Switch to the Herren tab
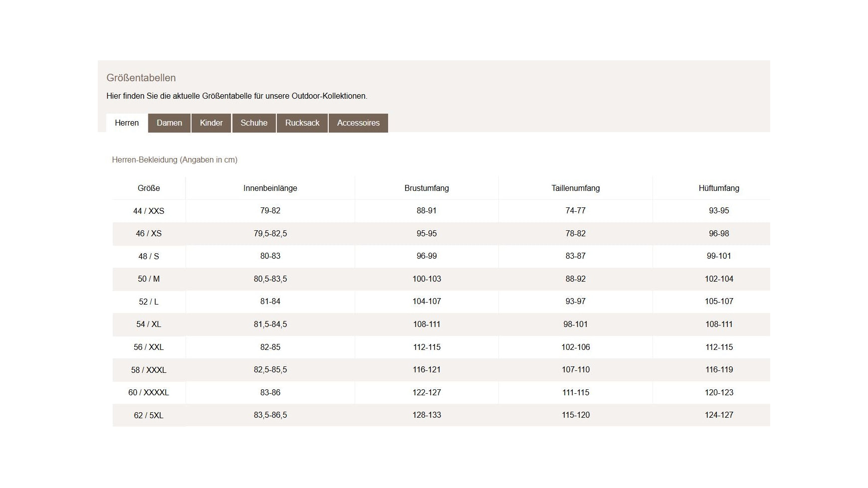Image resolution: width=868 pixels, height=488 pixels. [x=127, y=123]
